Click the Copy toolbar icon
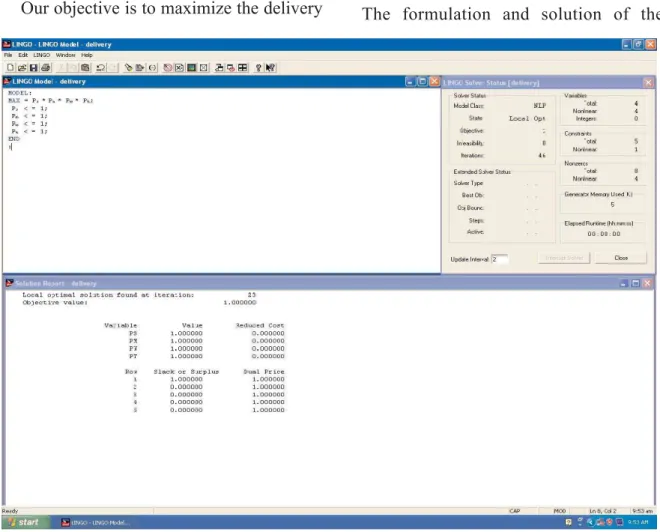The image size is (660, 532). pos(73,68)
